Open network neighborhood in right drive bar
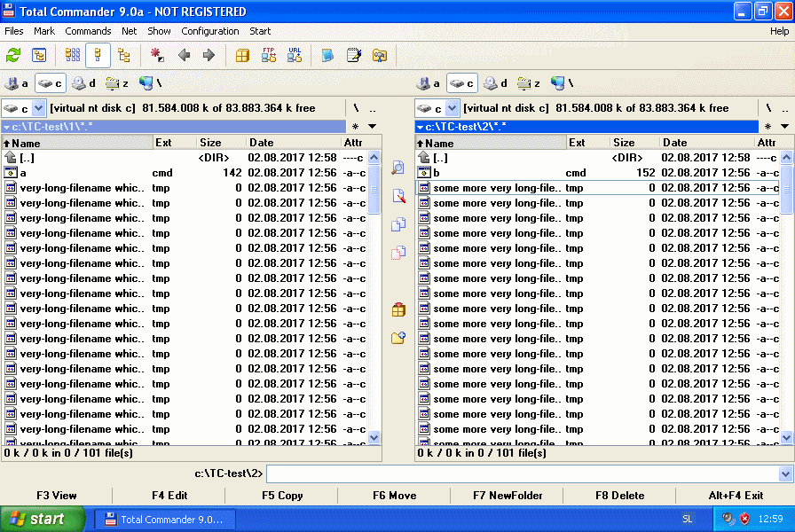The image size is (795, 532). [x=563, y=83]
